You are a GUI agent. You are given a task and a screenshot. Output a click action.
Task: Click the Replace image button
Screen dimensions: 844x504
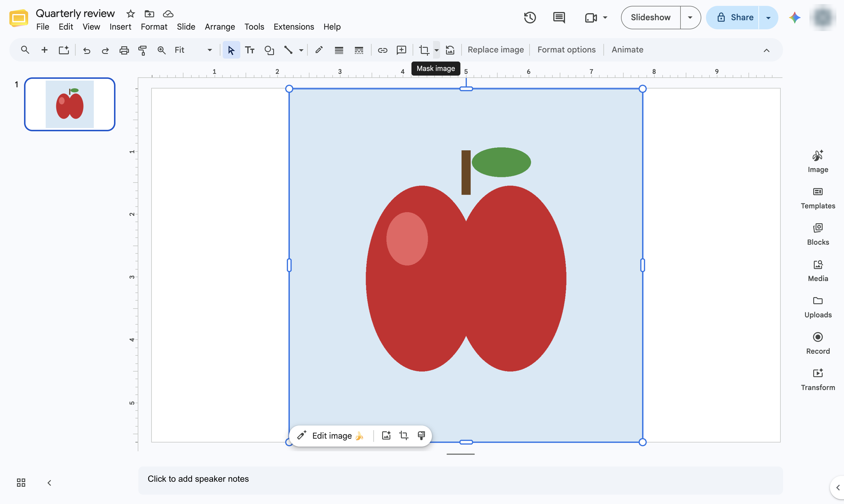pyautogui.click(x=496, y=50)
